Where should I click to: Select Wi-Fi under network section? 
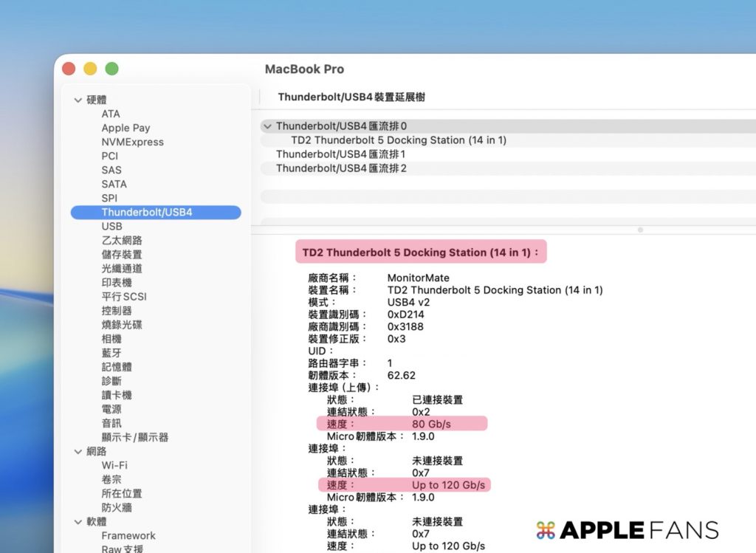click(x=114, y=465)
